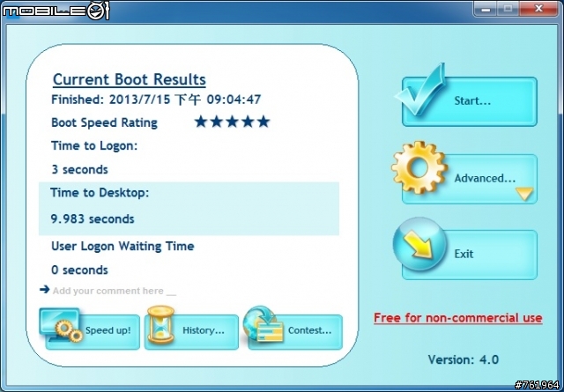Click the Advanced gear icon
The width and height of the screenshot is (564, 392).
click(x=419, y=167)
